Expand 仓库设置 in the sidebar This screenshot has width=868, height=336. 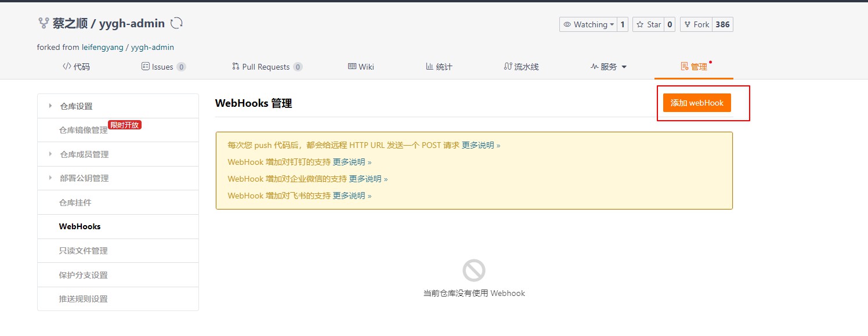point(118,106)
